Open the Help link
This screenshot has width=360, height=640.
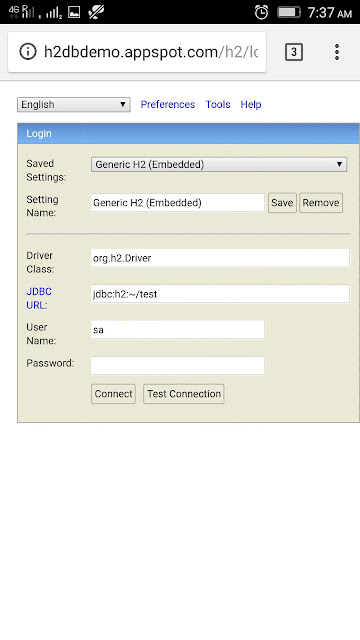coord(251,104)
